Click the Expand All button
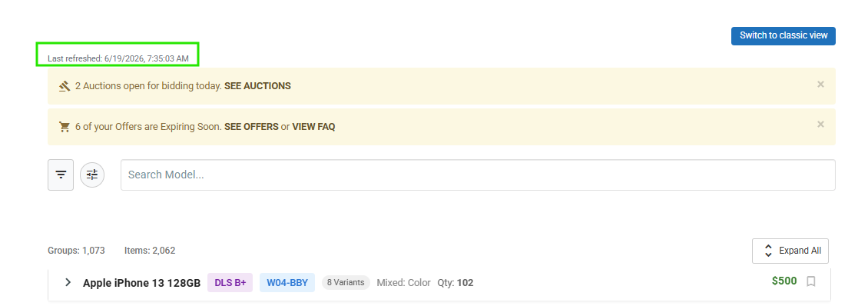 point(790,251)
